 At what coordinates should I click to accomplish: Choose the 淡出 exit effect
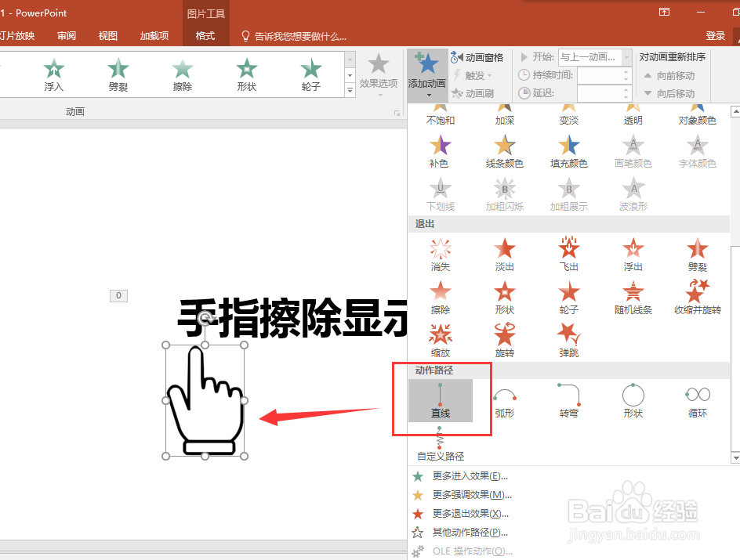(505, 255)
